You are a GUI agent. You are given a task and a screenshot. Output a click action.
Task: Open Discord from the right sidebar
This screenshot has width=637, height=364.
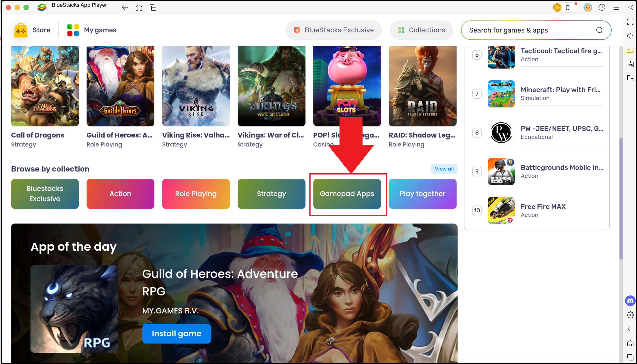click(630, 301)
